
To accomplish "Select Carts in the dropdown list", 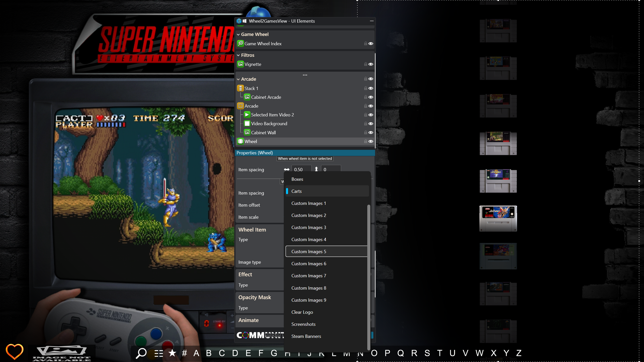I will [327, 191].
